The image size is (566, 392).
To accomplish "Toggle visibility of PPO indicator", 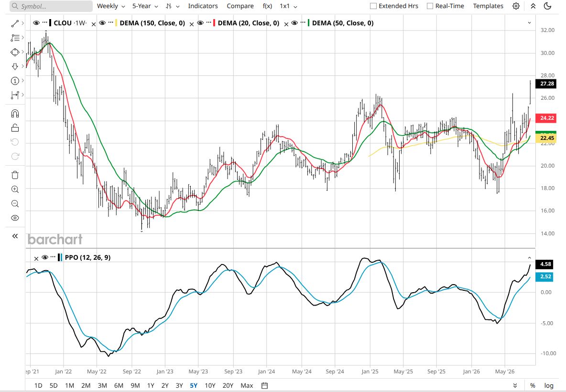I will 45,257.
